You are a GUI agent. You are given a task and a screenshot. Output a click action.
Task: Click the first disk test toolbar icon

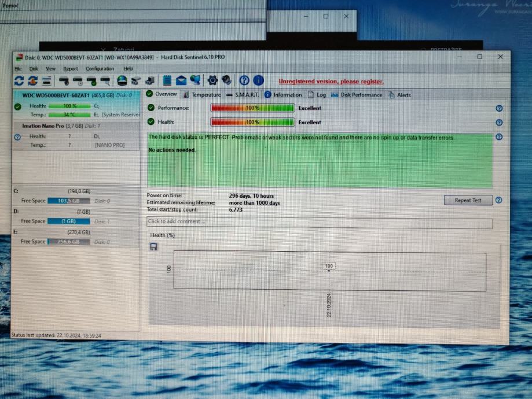(x=64, y=81)
